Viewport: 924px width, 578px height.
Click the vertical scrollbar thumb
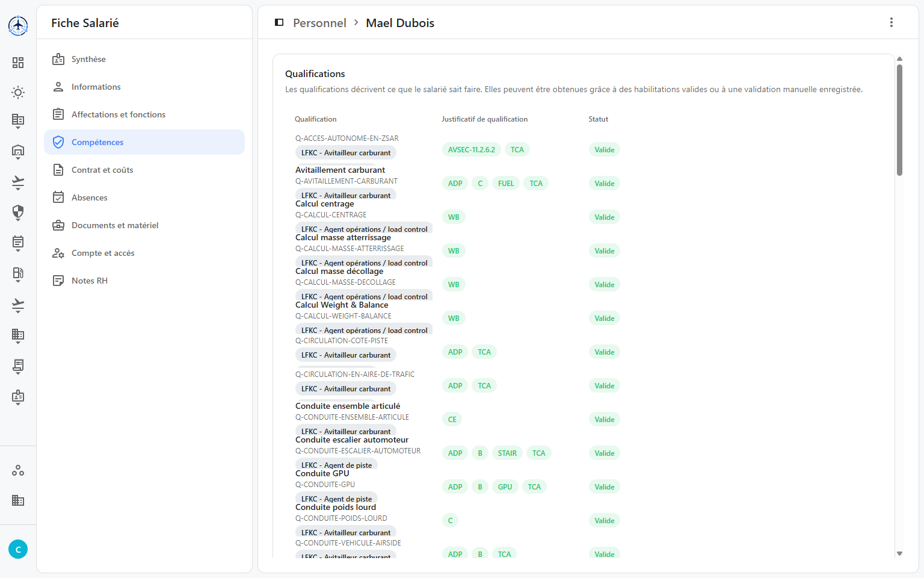click(900, 120)
